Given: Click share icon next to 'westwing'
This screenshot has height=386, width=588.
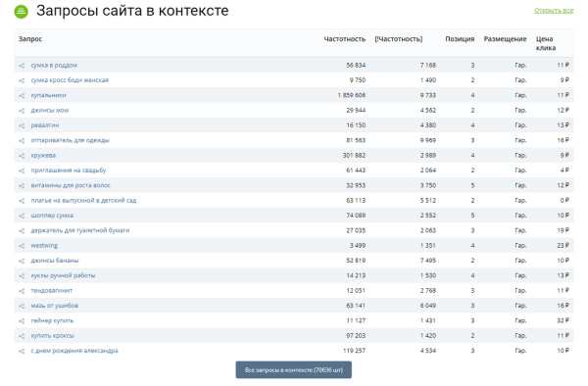Looking at the screenshot, I should tap(22, 246).
